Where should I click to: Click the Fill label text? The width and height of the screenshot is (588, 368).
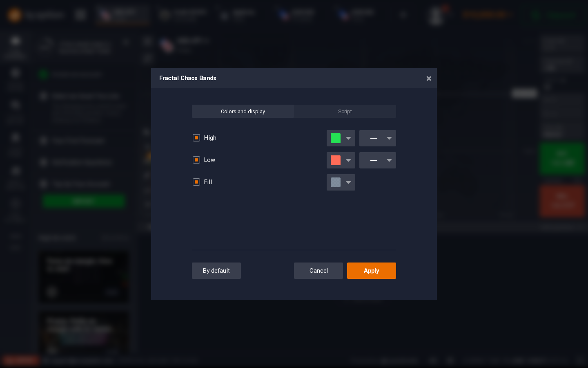[x=208, y=182]
